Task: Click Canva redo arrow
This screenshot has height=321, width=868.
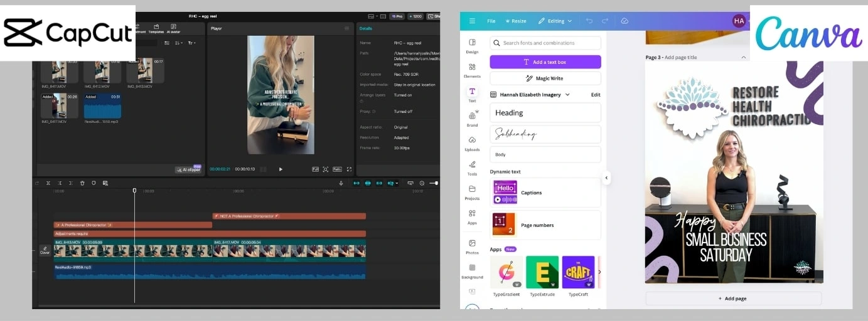Action: point(605,21)
